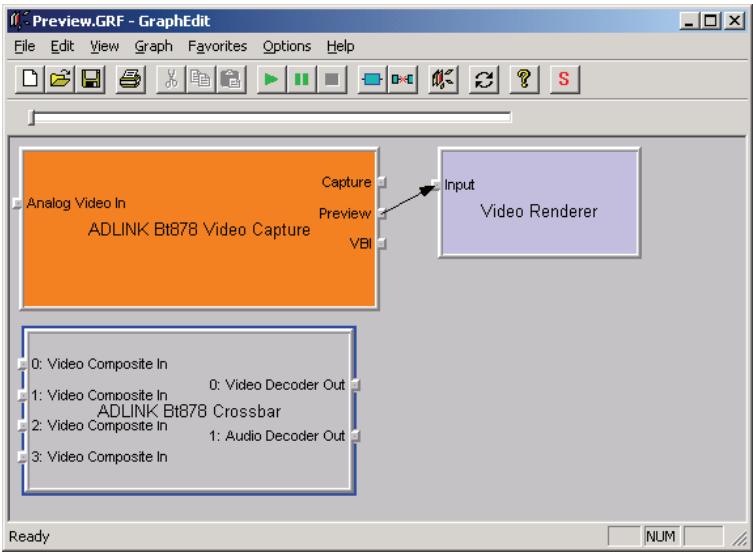Open the Graph menu
Screen dimensions: 753x554
[x=153, y=47]
